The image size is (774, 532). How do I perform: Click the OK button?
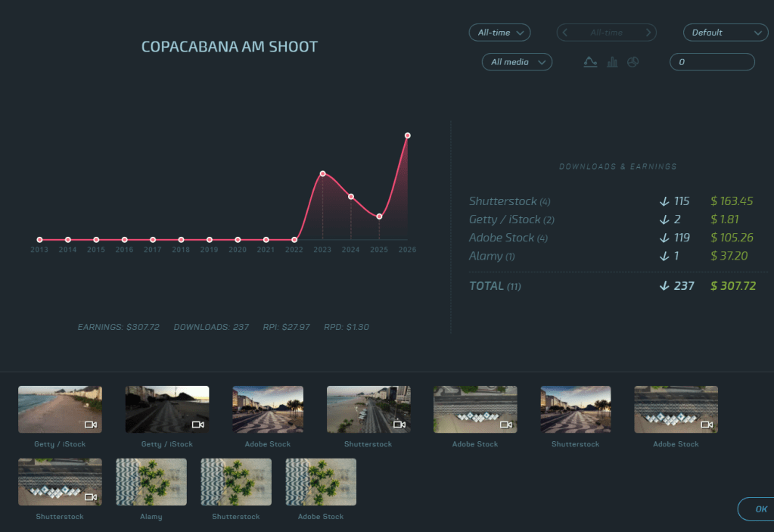tap(756, 509)
